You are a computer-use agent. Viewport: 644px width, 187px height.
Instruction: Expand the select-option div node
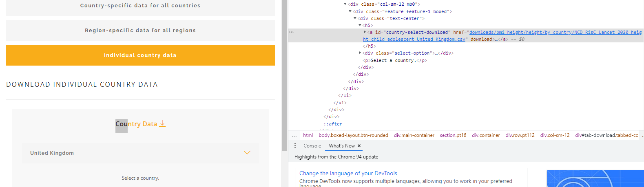360,53
